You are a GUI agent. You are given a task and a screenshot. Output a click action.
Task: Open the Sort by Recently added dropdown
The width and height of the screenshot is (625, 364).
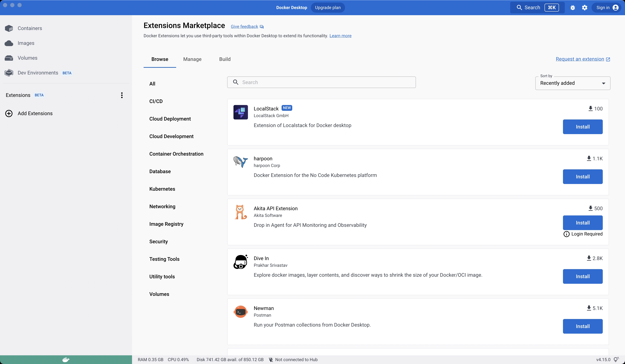pyautogui.click(x=573, y=83)
